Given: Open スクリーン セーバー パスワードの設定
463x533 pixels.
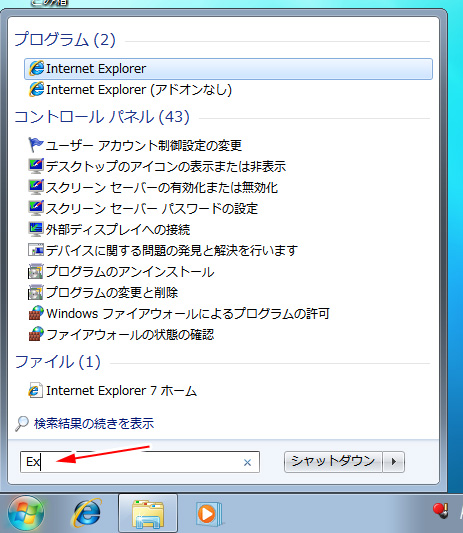Looking at the screenshot, I should [143, 208].
